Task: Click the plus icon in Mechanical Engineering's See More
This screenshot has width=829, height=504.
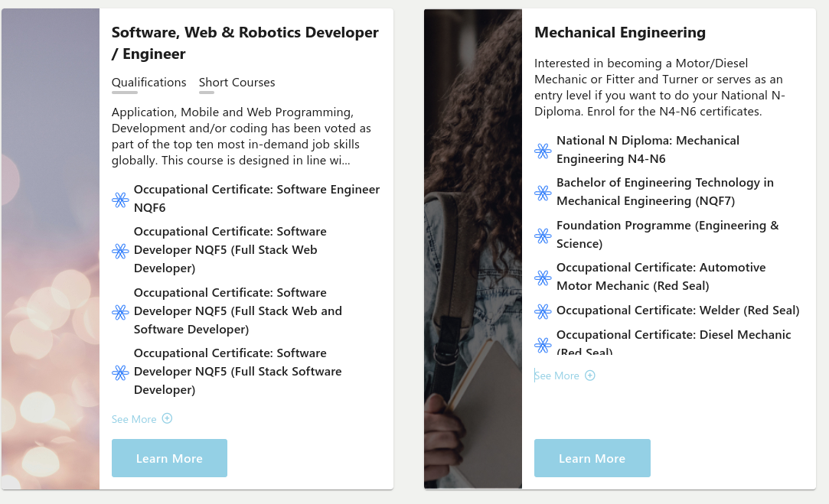Action: tap(590, 375)
